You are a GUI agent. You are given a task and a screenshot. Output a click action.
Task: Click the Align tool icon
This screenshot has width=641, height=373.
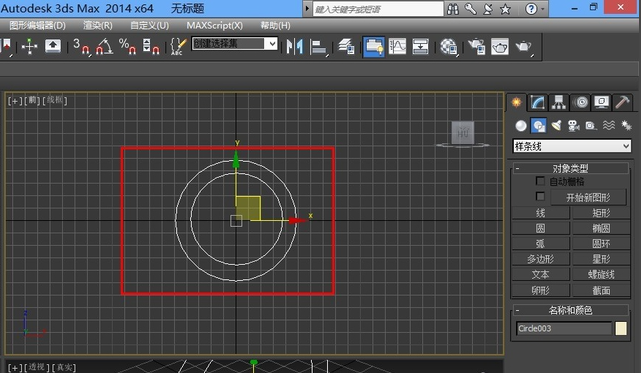tap(318, 47)
